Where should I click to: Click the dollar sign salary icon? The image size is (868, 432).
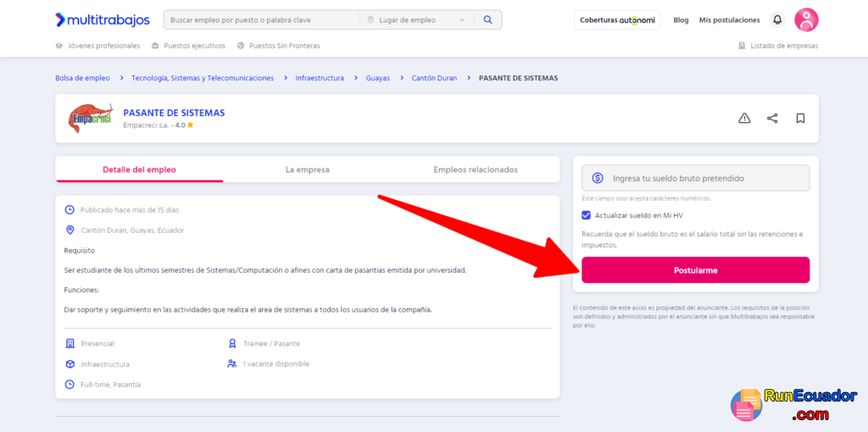pyautogui.click(x=598, y=178)
